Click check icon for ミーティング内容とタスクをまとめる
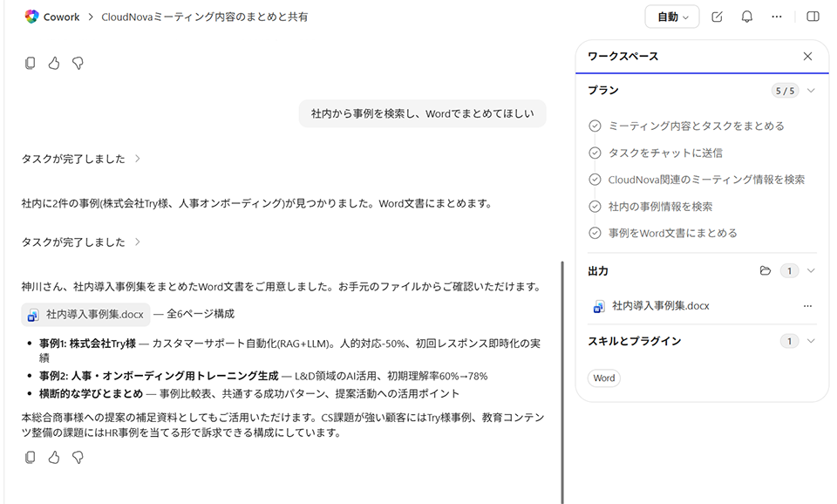The width and height of the screenshot is (837, 504). pos(595,126)
